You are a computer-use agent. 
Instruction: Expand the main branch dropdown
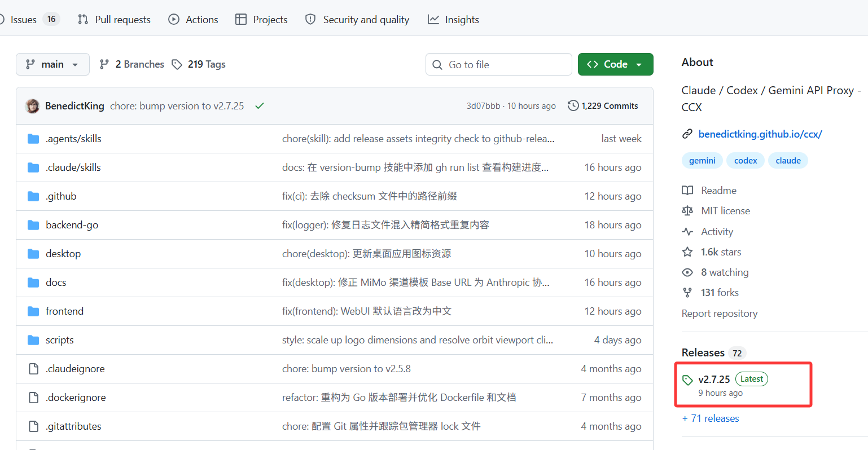[52, 64]
